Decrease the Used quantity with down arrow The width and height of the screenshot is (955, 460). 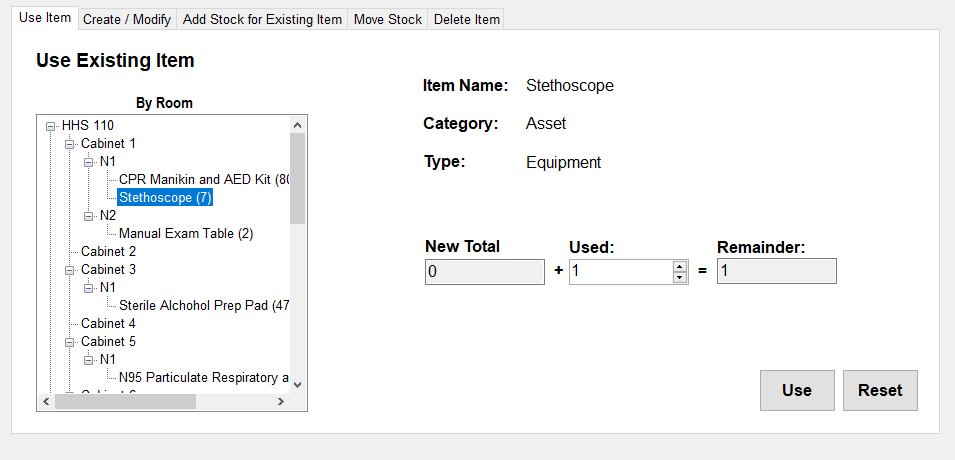pos(680,277)
